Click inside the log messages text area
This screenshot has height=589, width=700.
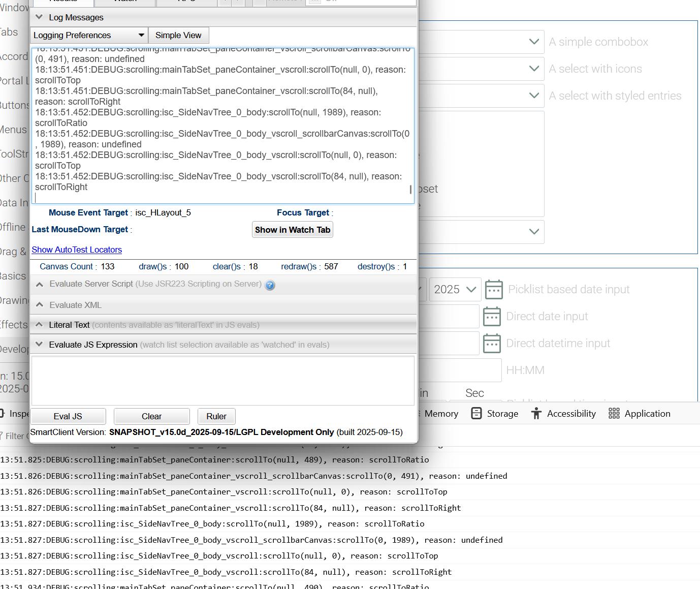(222, 126)
